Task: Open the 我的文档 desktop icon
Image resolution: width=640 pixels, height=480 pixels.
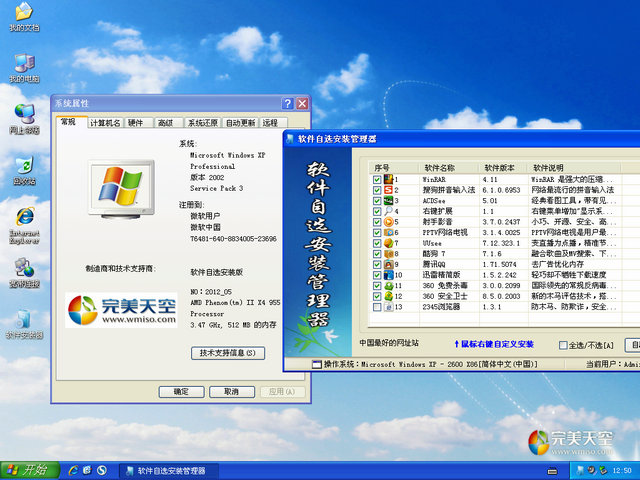Action: point(24,17)
